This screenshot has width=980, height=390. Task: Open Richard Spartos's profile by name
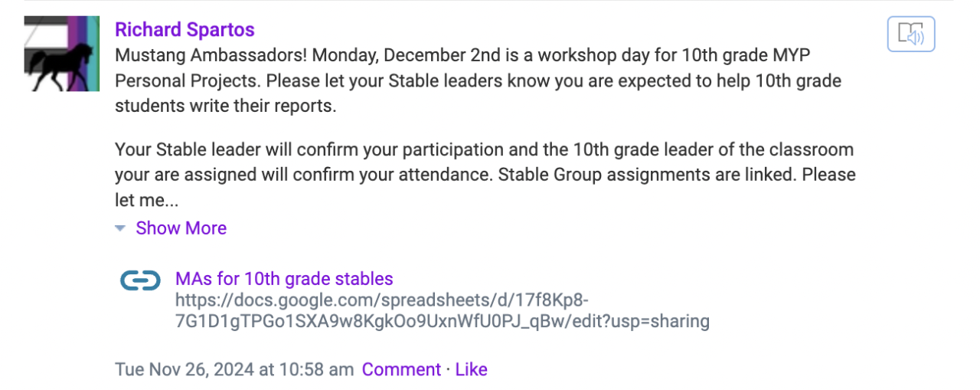[185, 30]
